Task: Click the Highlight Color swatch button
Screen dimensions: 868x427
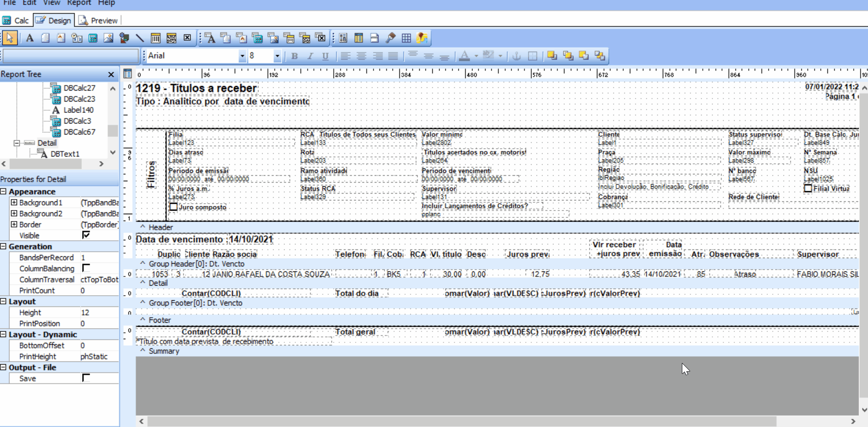Action: coord(488,56)
